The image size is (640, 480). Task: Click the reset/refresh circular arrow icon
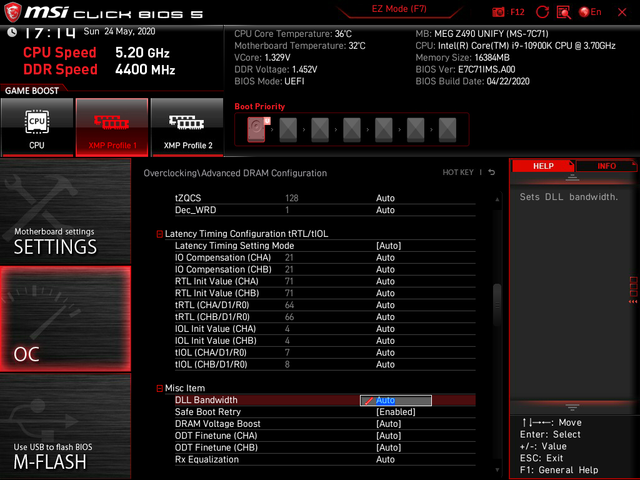pos(542,12)
